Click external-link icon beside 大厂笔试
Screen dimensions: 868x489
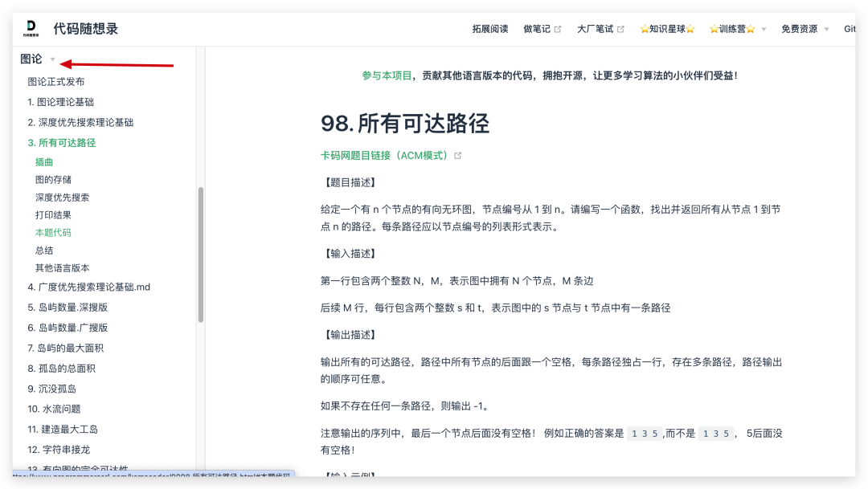(x=620, y=30)
